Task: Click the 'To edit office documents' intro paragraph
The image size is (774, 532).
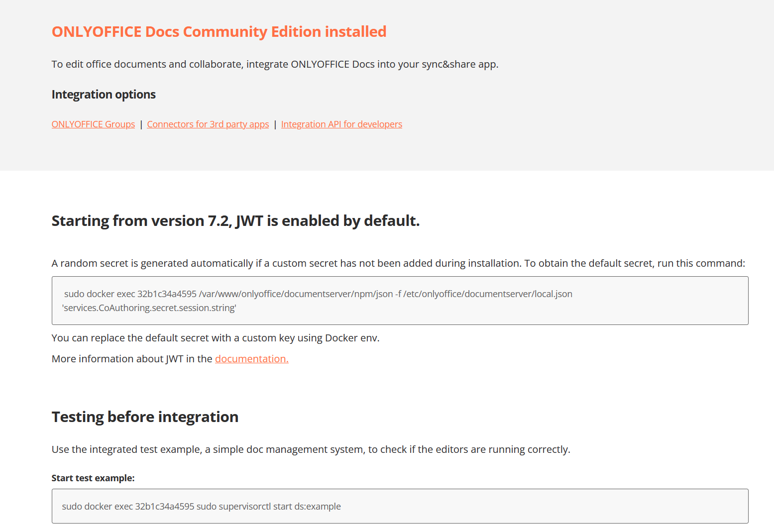Action: click(x=275, y=64)
